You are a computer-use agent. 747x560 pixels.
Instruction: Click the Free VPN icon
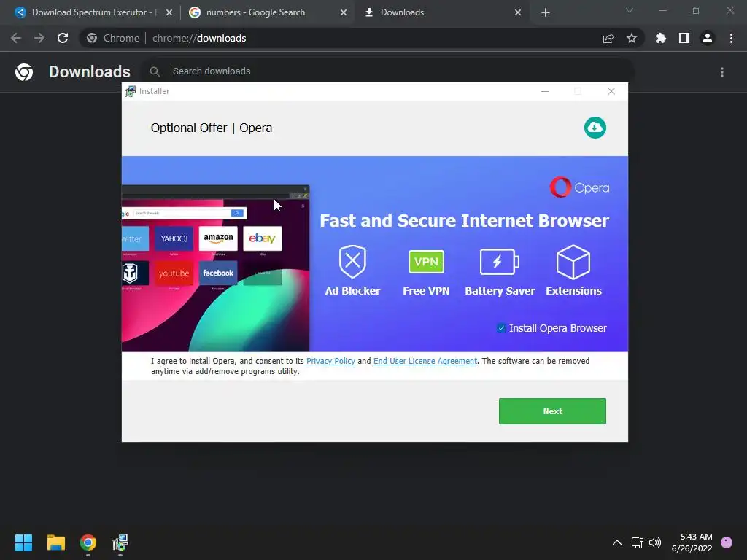426,262
